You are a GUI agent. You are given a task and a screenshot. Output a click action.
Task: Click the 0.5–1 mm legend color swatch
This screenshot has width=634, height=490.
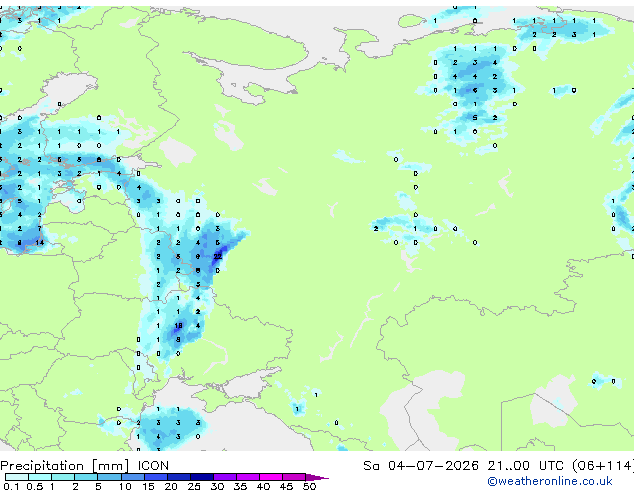point(40,477)
